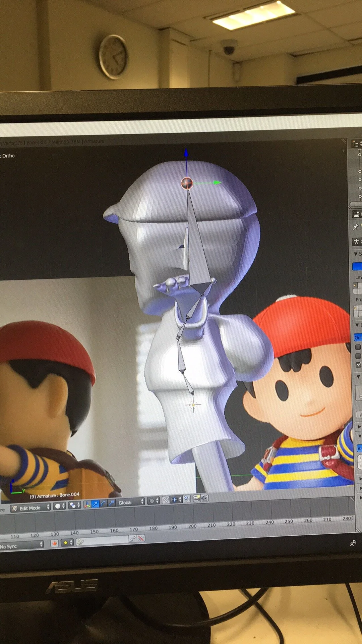Open the viewport shading dropdown
The height and width of the screenshot is (644, 362).
pyautogui.click(x=60, y=506)
